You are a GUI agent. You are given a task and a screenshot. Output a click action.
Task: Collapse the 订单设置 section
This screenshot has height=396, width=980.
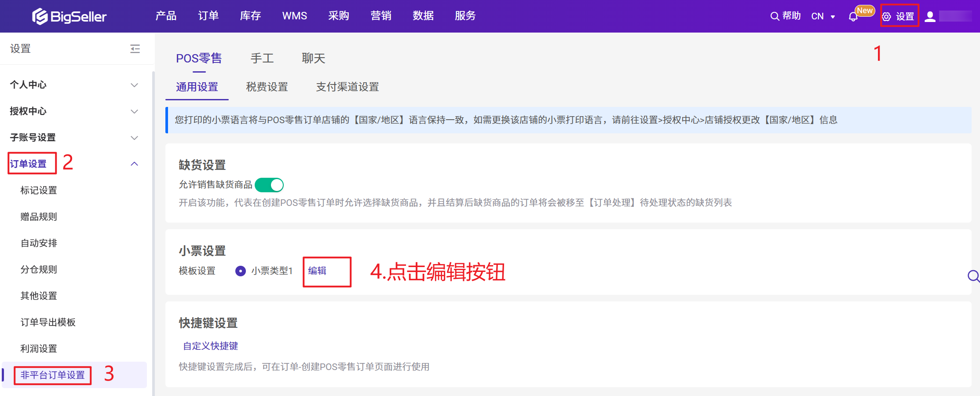(x=135, y=164)
